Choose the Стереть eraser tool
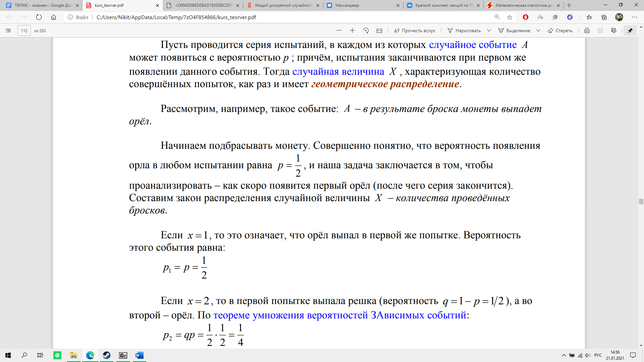This screenshot has height=362, width=644. pos(560,31)
